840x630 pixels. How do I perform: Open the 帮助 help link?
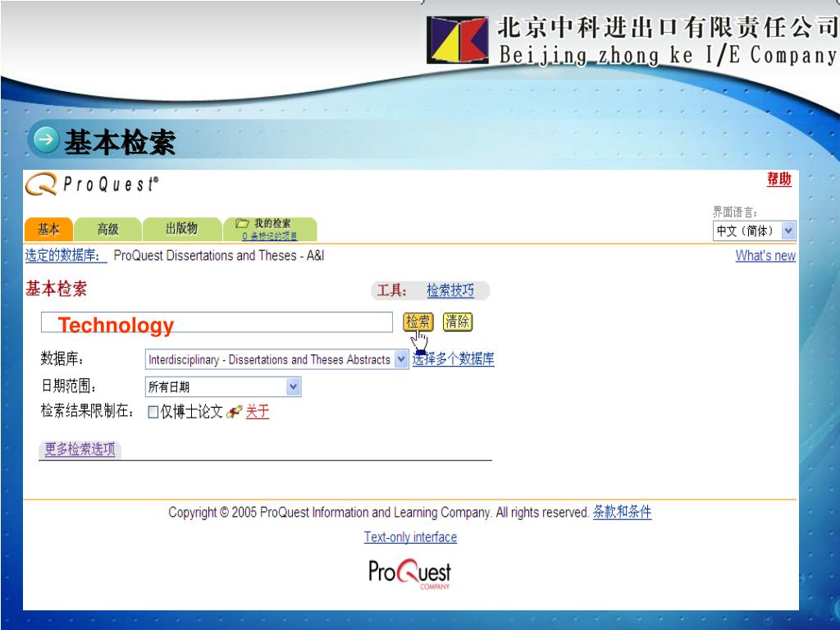tap(779, 180)
